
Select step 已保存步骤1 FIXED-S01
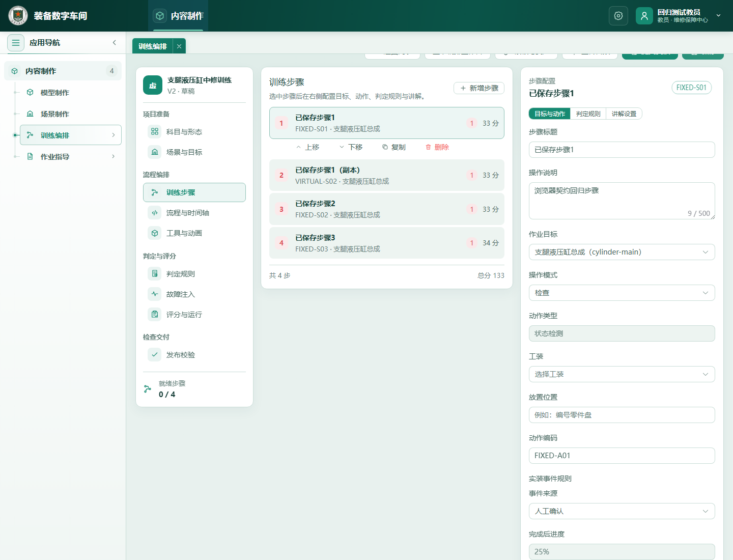(387, 123)
